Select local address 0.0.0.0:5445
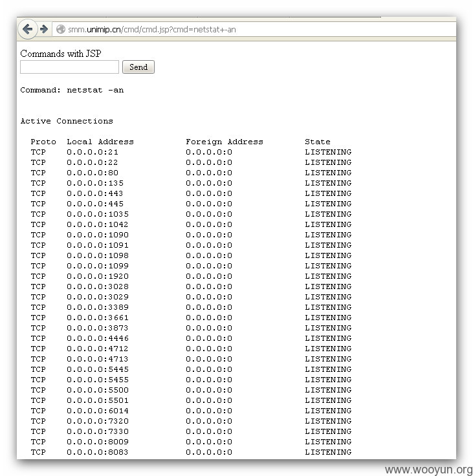The width and height of the screenshot is (473, 476). coord(98,369)
